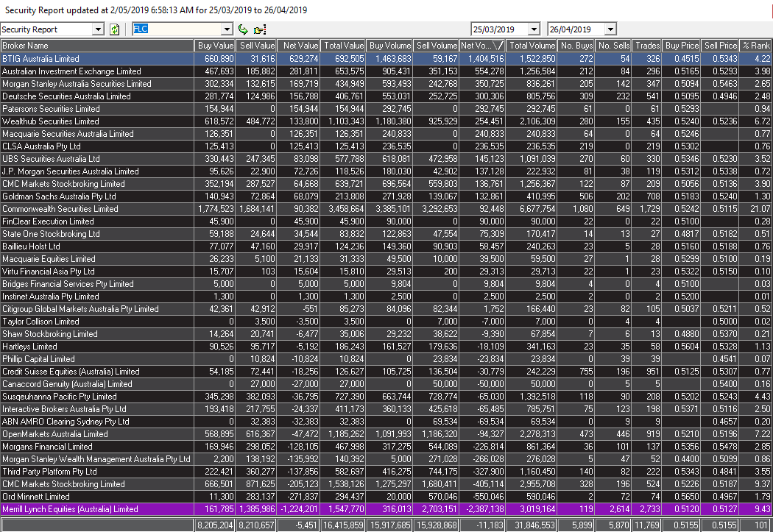Select Macquarie Equities Limited row
Screen dimensions: 773x532
386,259
